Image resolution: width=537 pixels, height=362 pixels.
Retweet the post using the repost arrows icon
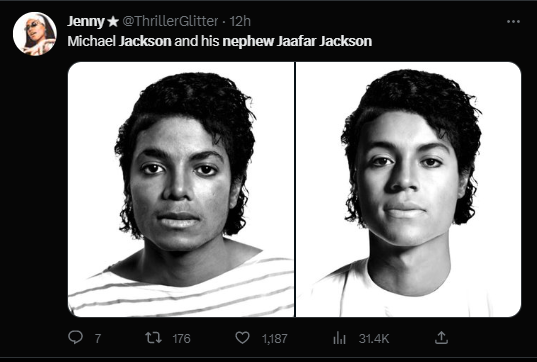tap(153, 338)
